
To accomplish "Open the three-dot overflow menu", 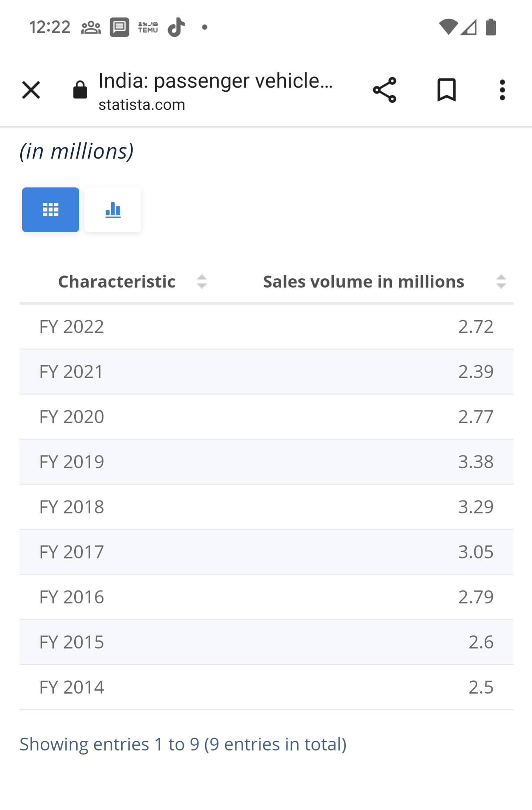I will (x=502, y=90).
